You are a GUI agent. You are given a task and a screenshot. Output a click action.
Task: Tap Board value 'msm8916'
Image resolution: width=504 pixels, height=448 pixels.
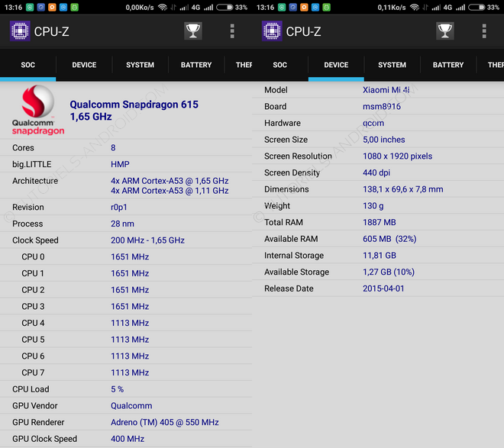coord(382,107)
